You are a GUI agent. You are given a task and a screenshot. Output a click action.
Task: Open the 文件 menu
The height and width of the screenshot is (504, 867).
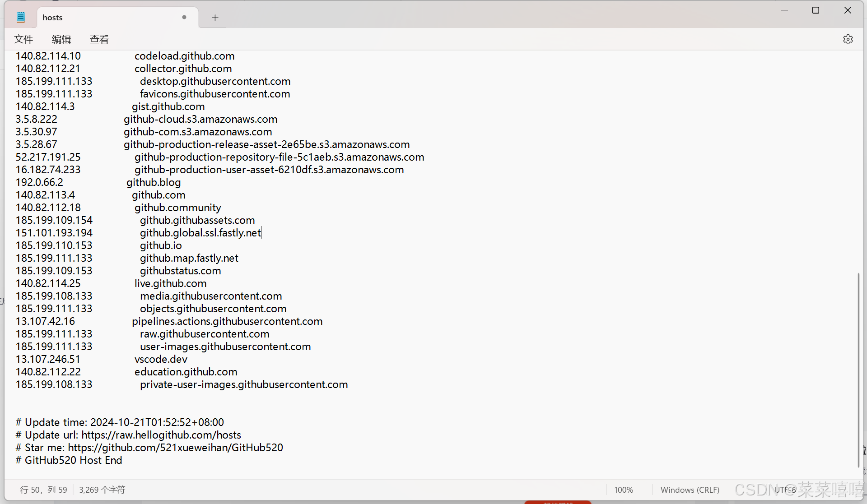[x=23, y=39]
